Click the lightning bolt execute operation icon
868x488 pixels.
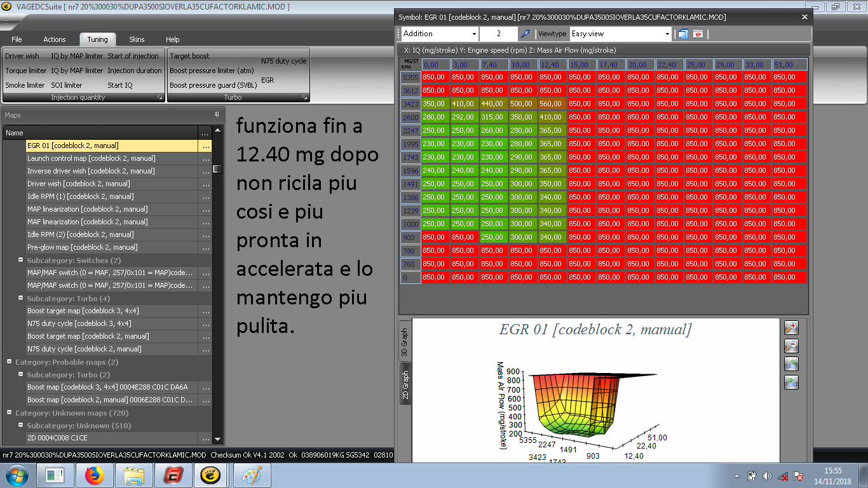[525, 34]
